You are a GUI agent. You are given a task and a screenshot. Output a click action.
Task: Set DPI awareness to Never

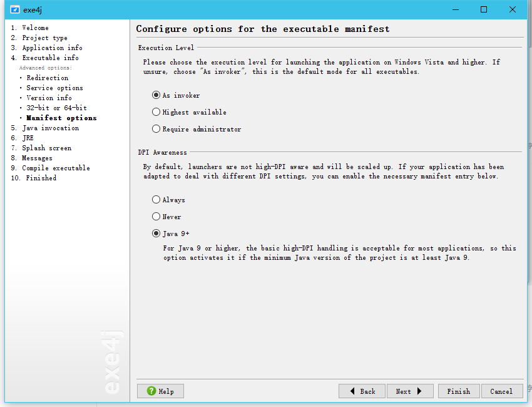(x=156, y=217)
